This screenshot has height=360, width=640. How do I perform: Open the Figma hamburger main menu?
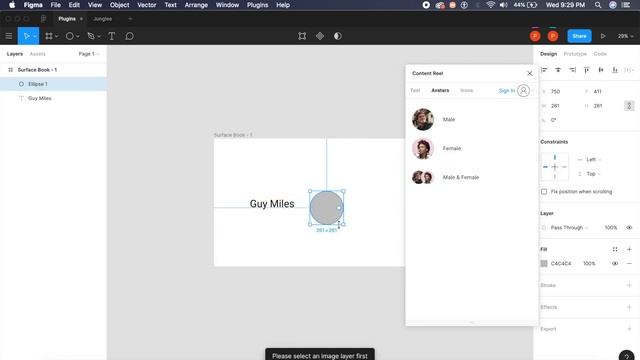[x=9, y=36]
